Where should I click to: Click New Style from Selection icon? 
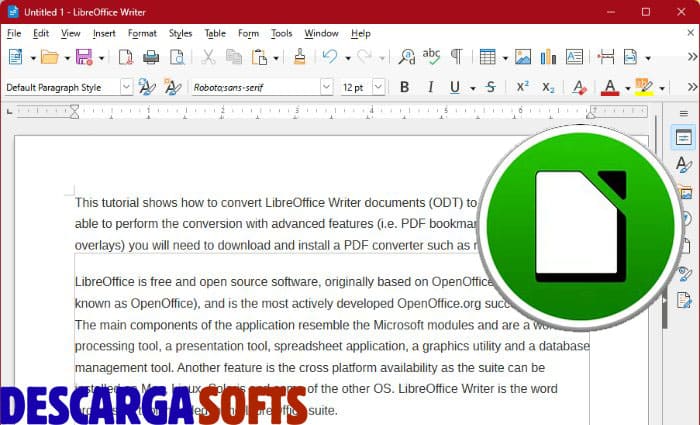click(172, 87)
